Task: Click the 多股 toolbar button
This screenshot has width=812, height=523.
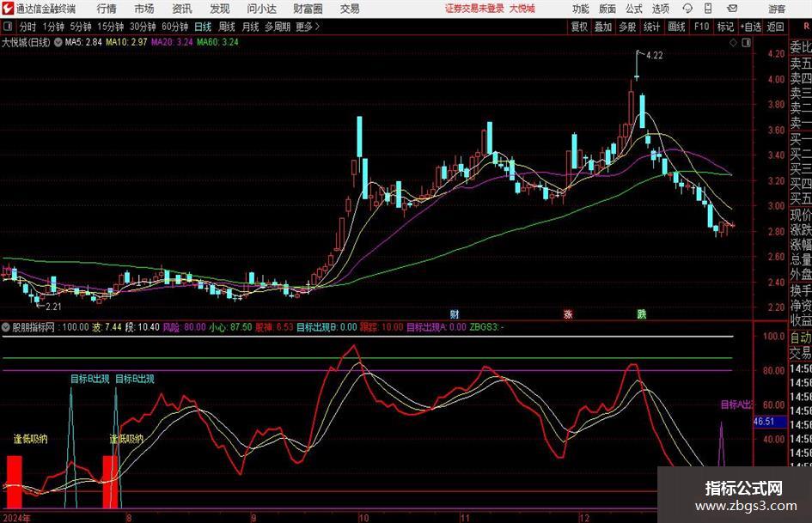Action: 627,27
